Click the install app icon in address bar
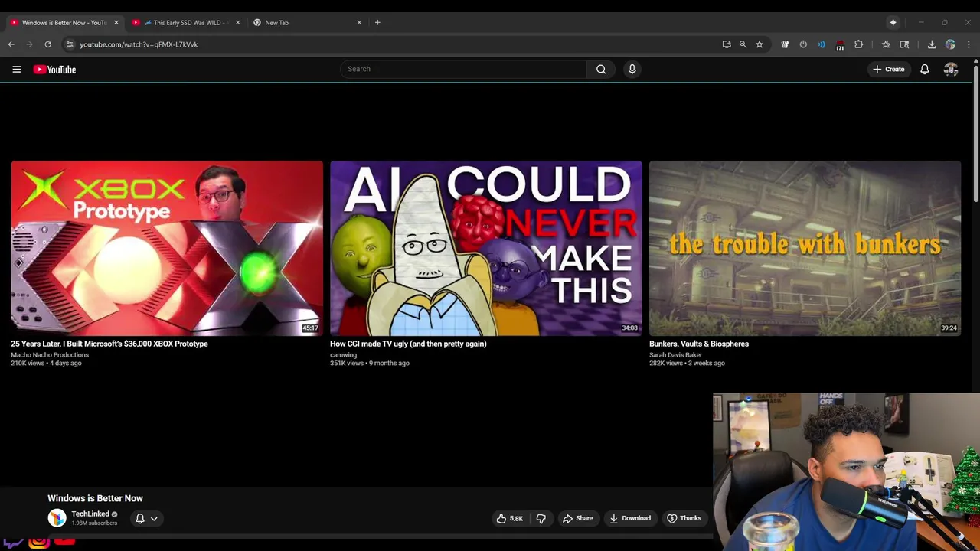Viewport: 980px width, 551px height. pos(727,44)
